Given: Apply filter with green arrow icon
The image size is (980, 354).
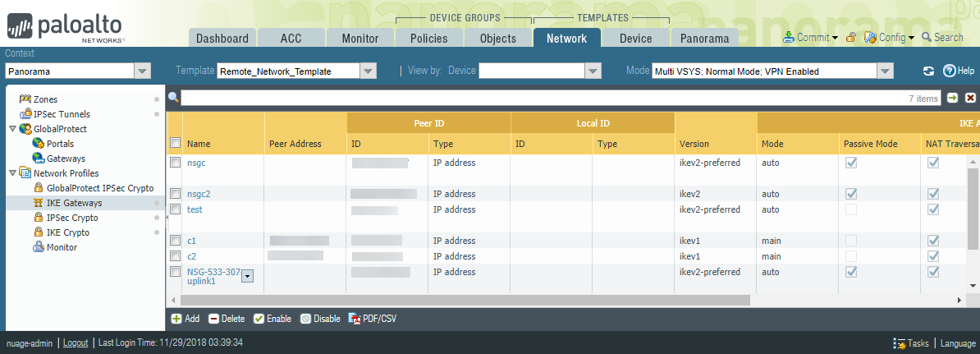Looking at the screenshot, I should coord(952,99).
